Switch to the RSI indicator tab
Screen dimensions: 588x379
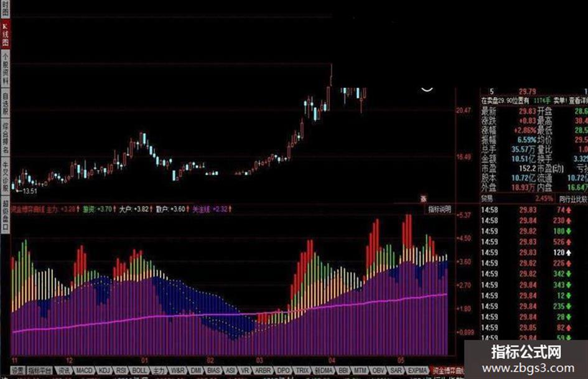[x=121, y=371]
